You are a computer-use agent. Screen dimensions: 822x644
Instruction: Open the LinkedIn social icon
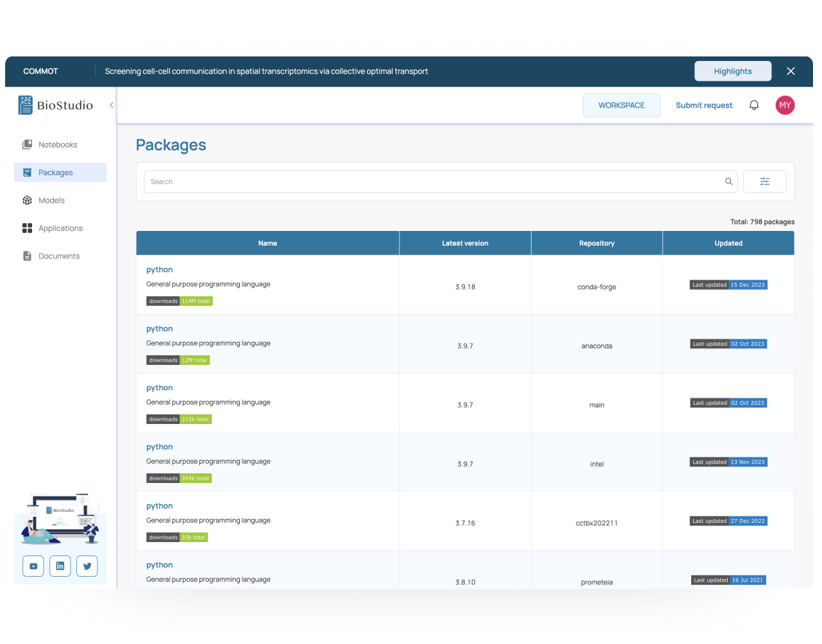coord(60,566)
